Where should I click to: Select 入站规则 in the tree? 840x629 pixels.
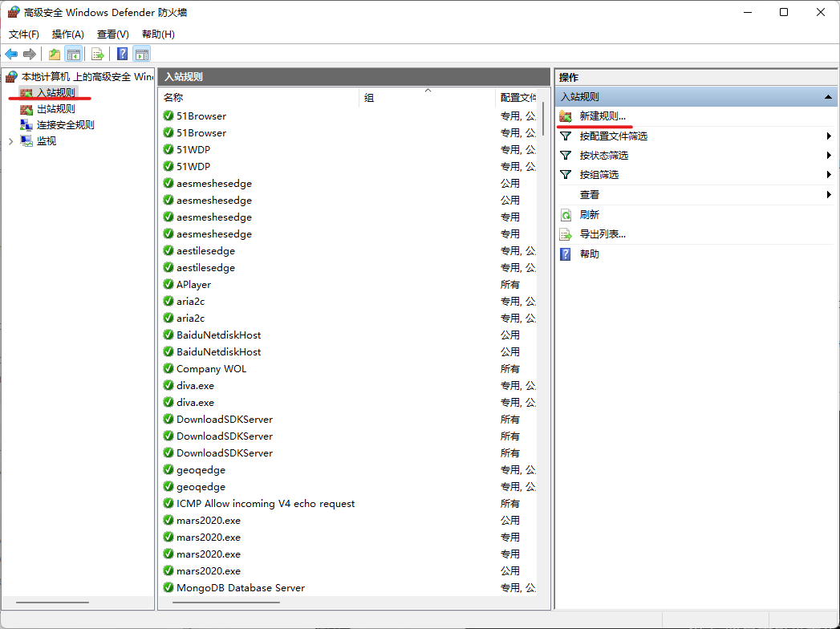[55, 93]
